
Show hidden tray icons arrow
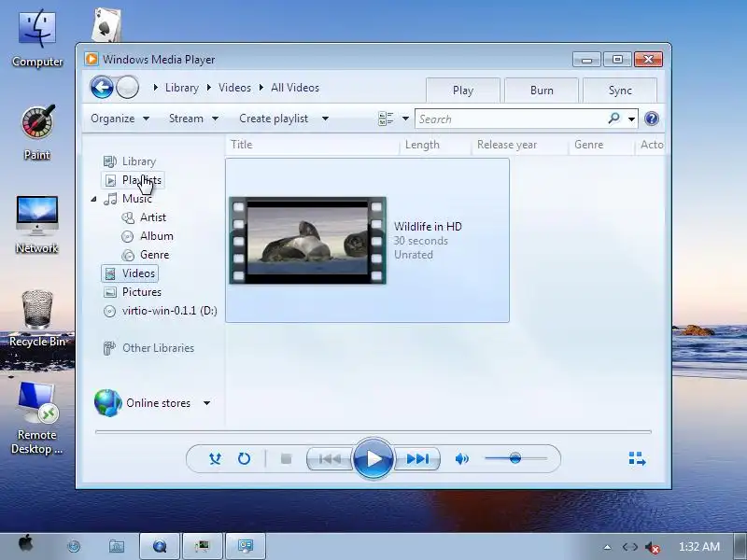point(607,547)
